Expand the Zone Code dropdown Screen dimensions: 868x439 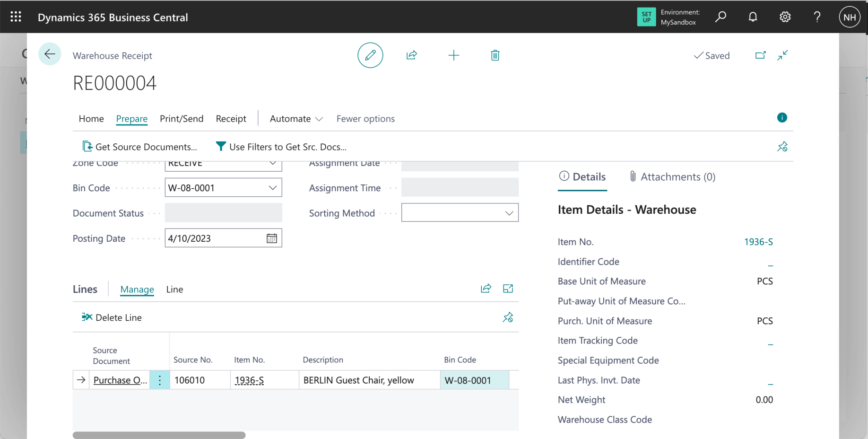pyautogui.click(x=273, y=163)
